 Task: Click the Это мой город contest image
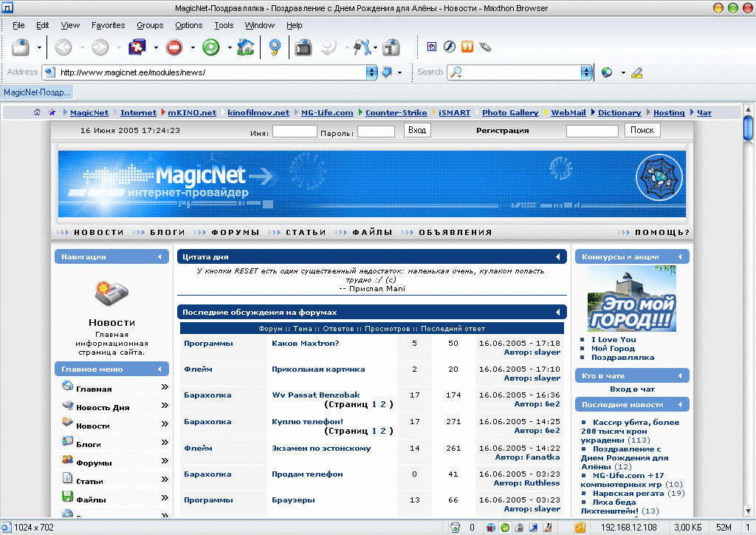pyautogui.click(x=632, y=299)
